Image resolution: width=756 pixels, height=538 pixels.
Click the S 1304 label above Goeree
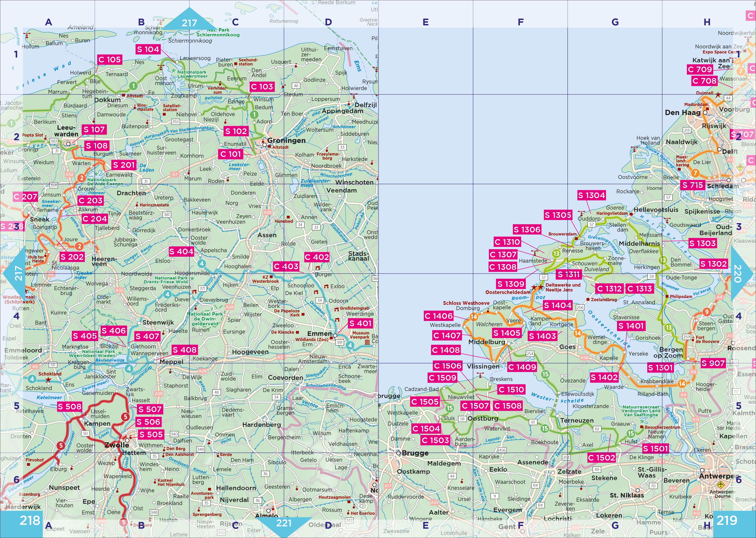(591, 195)
